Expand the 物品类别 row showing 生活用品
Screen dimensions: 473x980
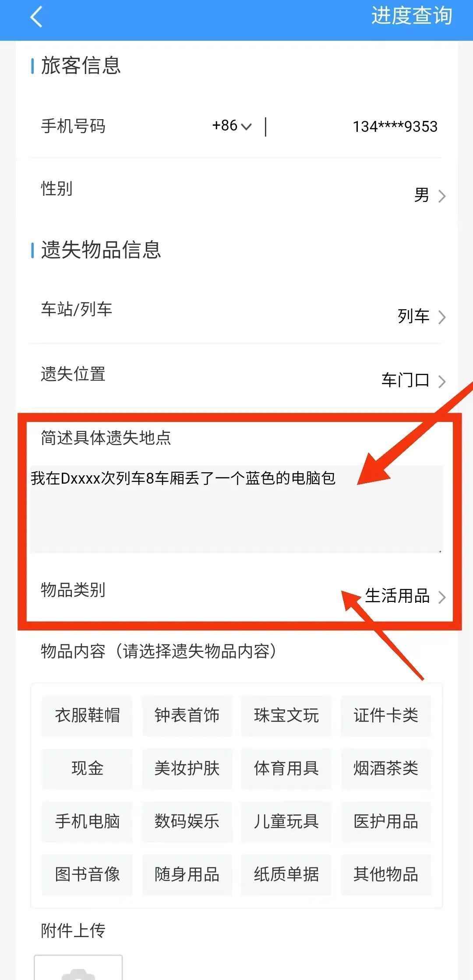[236, 592]
